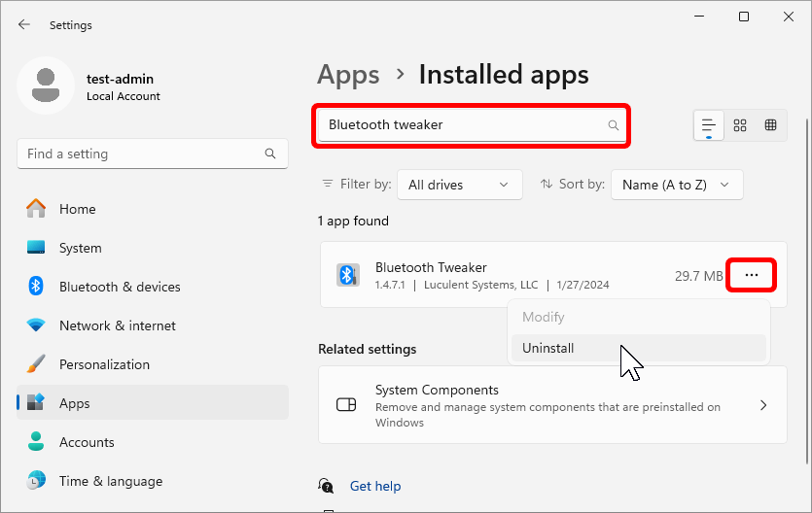
Task: Open the Get help link
Action: (375, 486)
